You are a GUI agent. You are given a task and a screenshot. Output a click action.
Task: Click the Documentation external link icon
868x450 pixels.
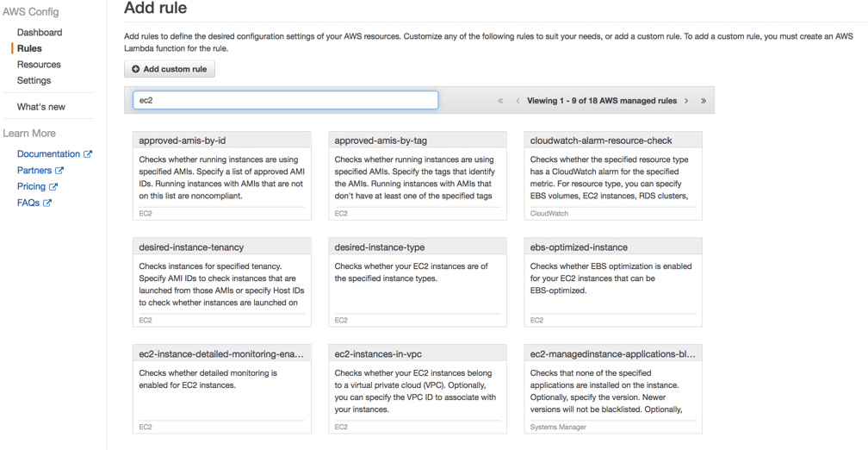coord(88,154)
